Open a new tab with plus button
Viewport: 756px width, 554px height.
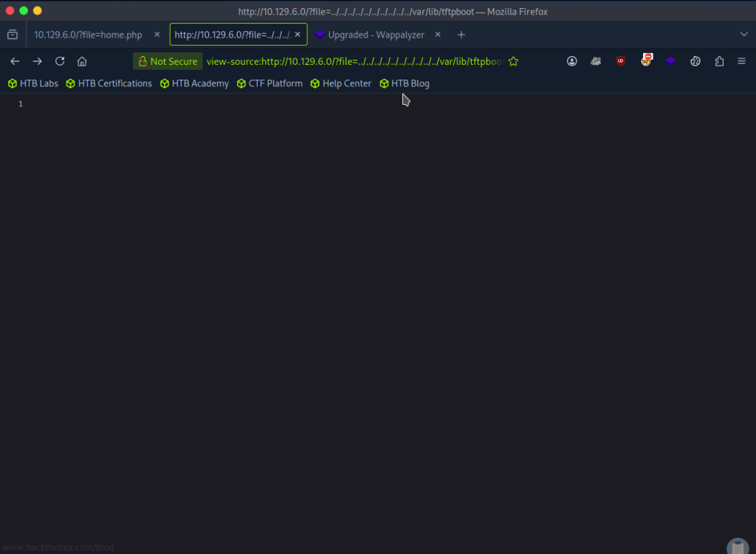pos(461,35)
